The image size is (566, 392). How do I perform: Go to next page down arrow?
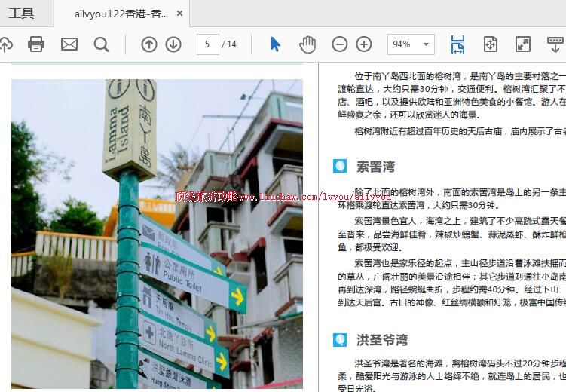(173, 44)
